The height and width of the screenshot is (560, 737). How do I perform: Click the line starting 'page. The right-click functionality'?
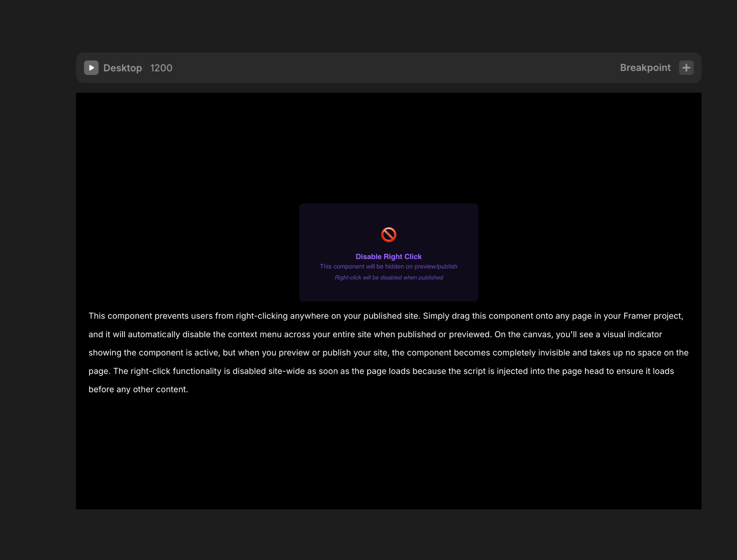[381, 371]
